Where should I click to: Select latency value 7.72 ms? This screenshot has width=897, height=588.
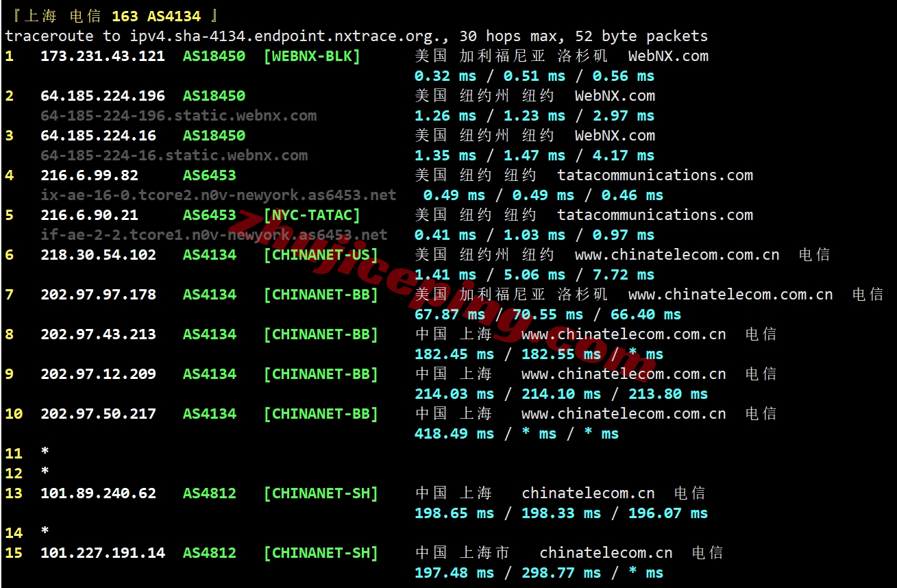624,275
